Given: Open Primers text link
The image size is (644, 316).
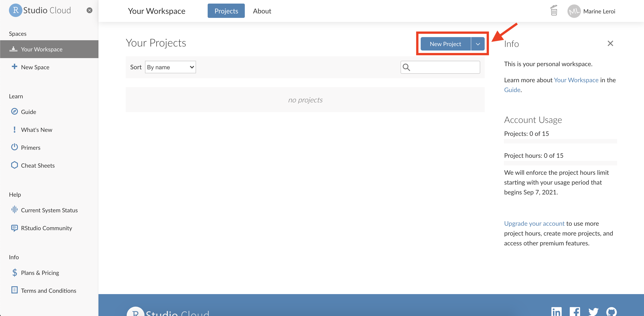Looking at the screenshot, I should [30, 147].
